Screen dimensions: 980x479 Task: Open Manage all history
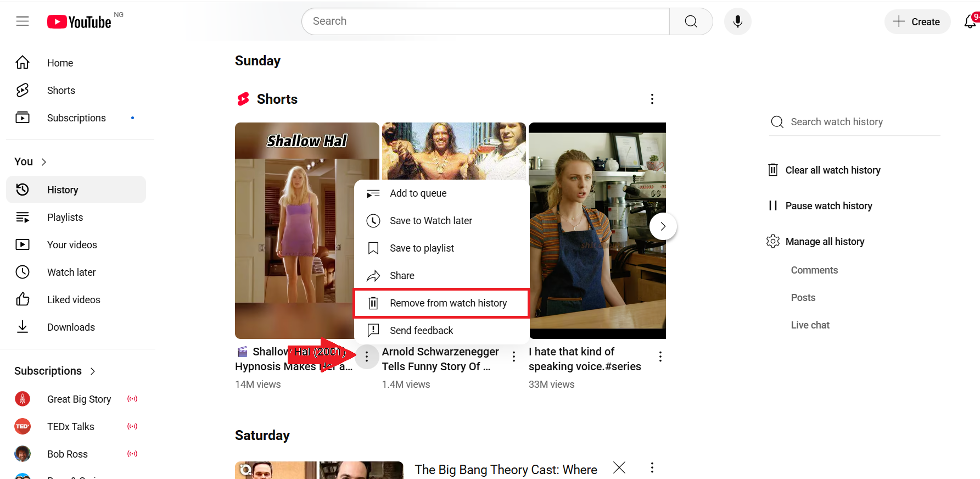click(x=815, y=242)
